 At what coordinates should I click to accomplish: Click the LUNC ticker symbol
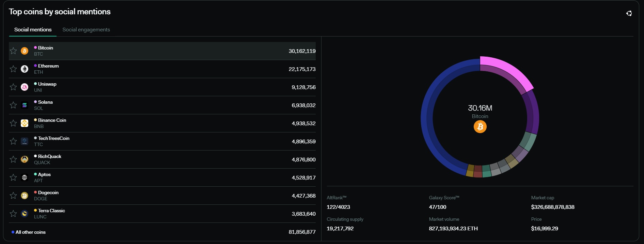pos(40,217)
